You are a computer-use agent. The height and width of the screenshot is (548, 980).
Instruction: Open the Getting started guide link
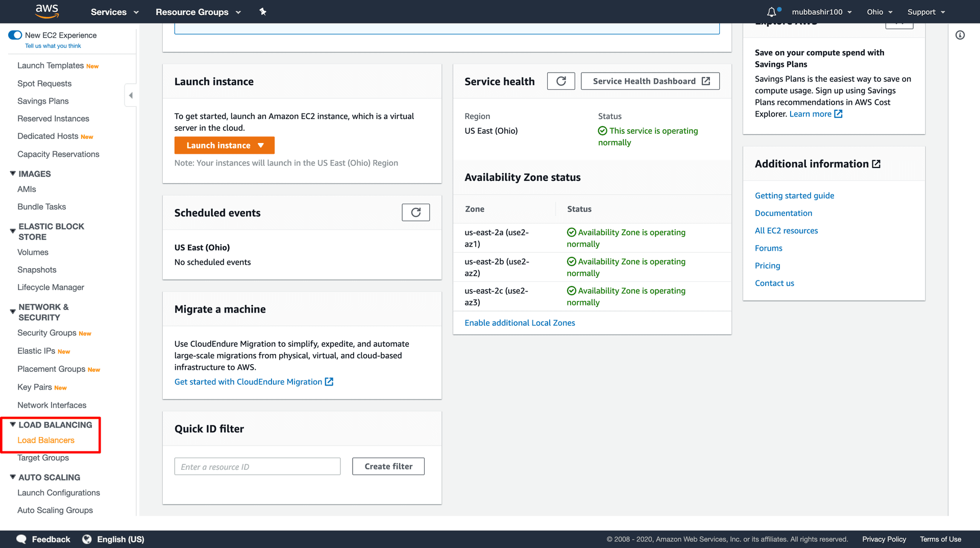[x=794, y=196]
